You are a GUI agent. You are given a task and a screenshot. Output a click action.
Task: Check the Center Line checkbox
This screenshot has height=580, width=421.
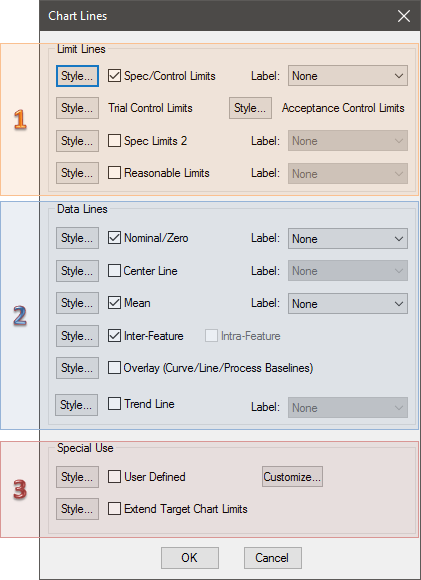(x=114, y=271)
